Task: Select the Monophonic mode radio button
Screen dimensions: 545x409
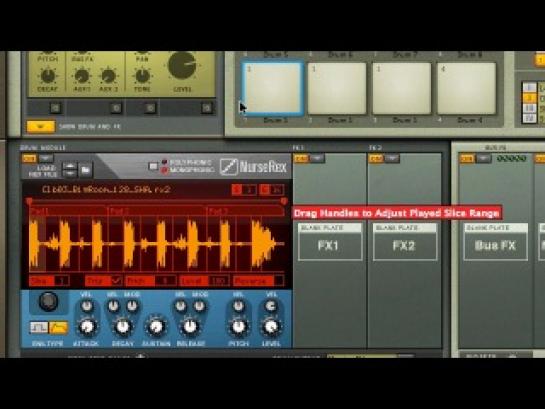Action: pyautogui.click(x=164, y=170)
